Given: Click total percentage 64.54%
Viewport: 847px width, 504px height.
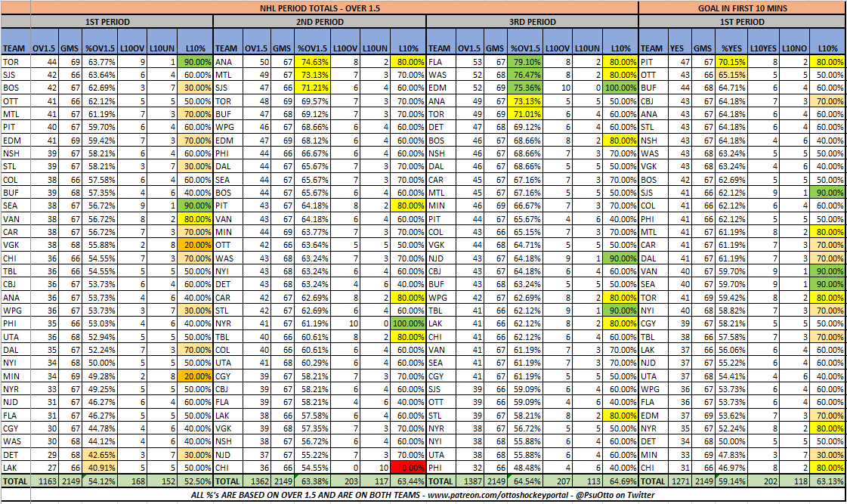Looking at the screenshot, I should [525, 481].
